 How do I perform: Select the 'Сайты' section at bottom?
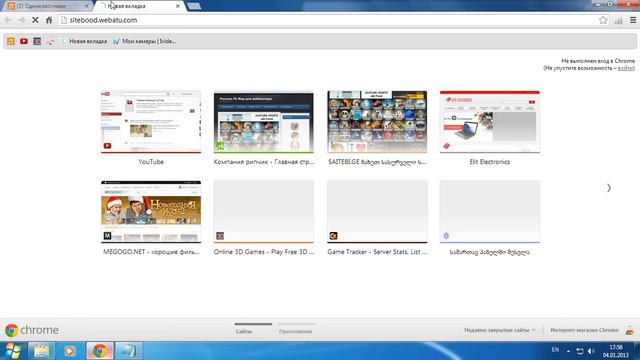(244, 331)
